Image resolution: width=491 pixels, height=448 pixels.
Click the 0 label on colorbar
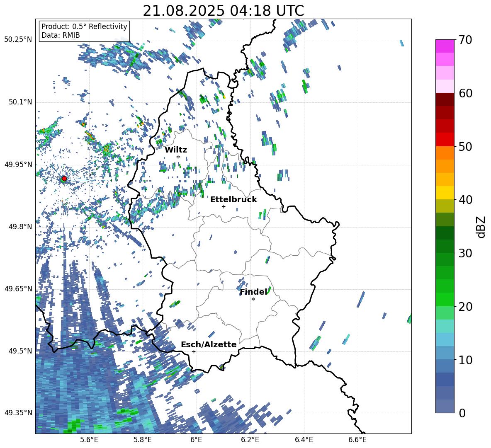pyautogui.click(x=462, y=413)
